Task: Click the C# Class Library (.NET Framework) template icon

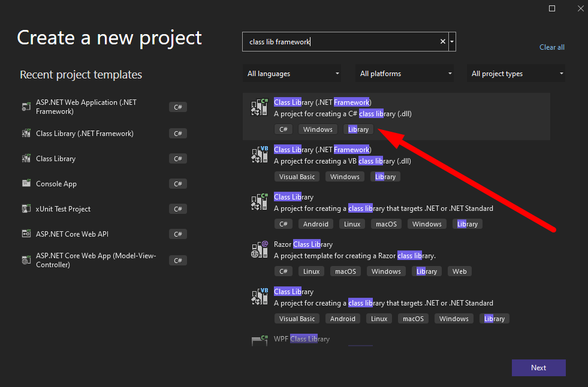Action: pos(259,107)
